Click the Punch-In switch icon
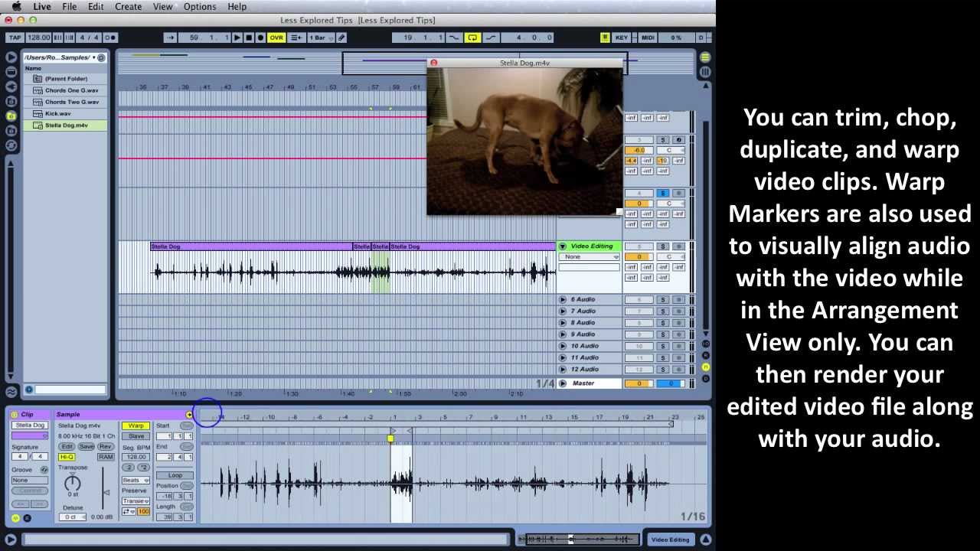 [454, 37]
